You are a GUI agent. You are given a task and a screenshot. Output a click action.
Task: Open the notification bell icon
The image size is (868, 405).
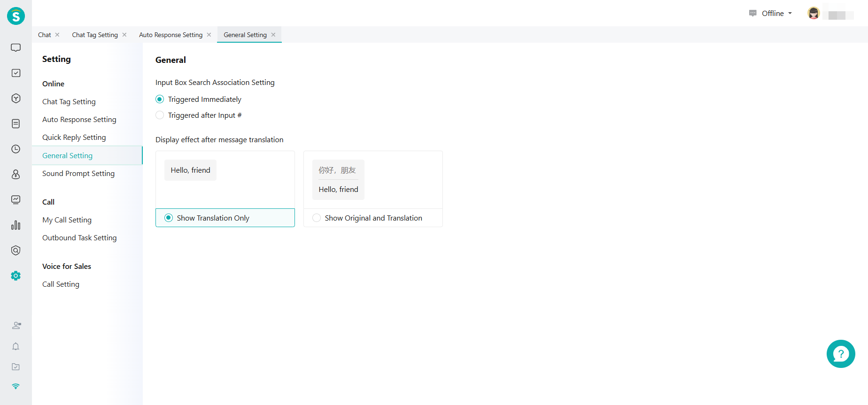[15, 346]
